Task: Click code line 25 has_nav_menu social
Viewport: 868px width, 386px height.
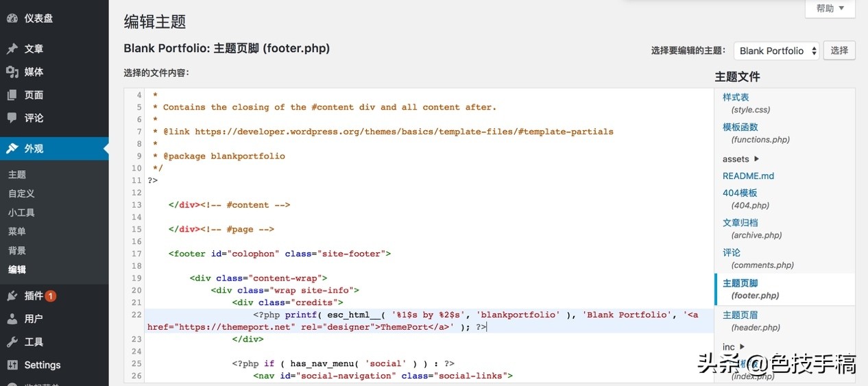Action: tap(343, 364)
